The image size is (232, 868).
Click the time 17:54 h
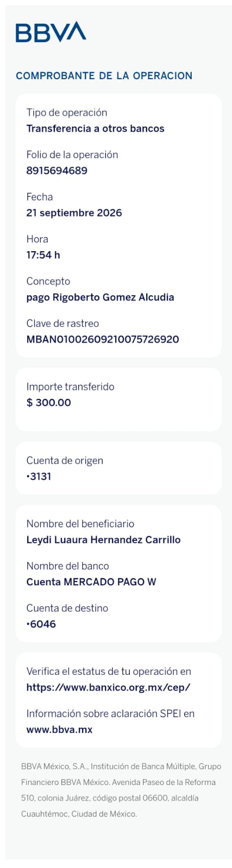coord(43,255)
